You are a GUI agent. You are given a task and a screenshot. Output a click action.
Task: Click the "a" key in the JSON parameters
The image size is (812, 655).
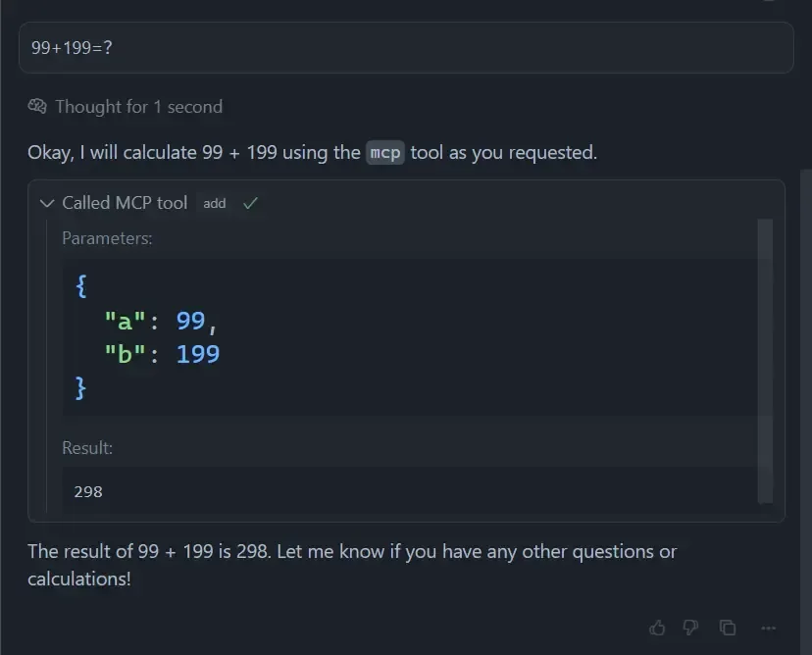coord(125,321)
